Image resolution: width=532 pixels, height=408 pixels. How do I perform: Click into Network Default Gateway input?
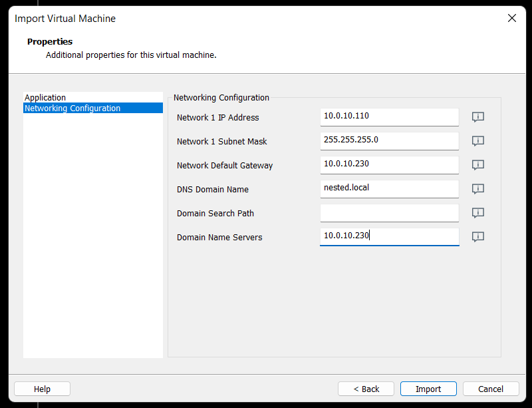click(x=389, y=164)
